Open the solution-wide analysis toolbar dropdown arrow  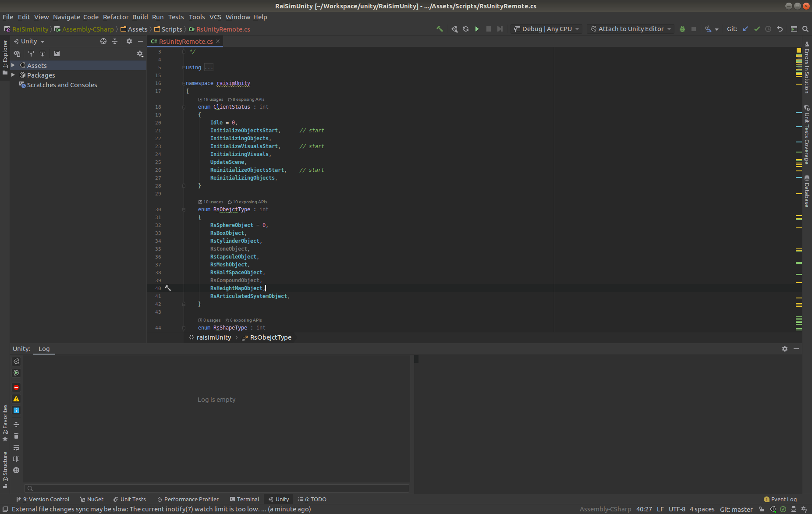pos(716,29)
